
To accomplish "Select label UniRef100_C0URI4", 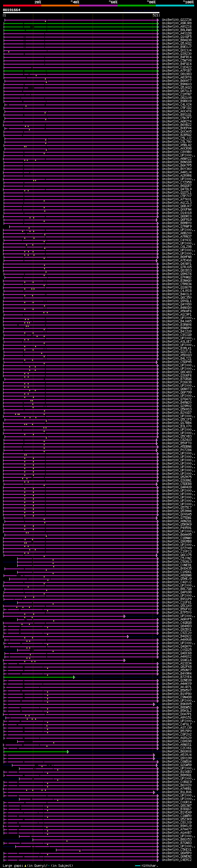I will tap(177, 802).
